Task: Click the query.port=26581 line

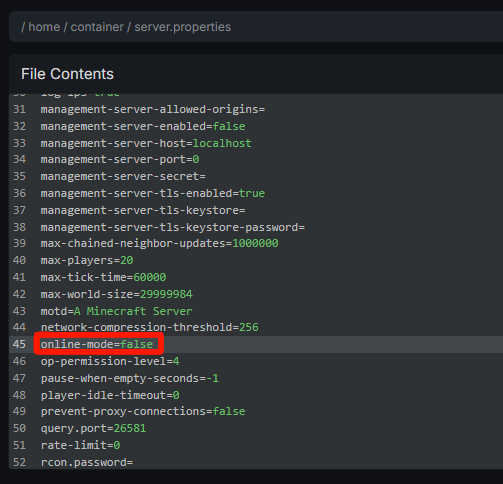Action: (93, 428)
